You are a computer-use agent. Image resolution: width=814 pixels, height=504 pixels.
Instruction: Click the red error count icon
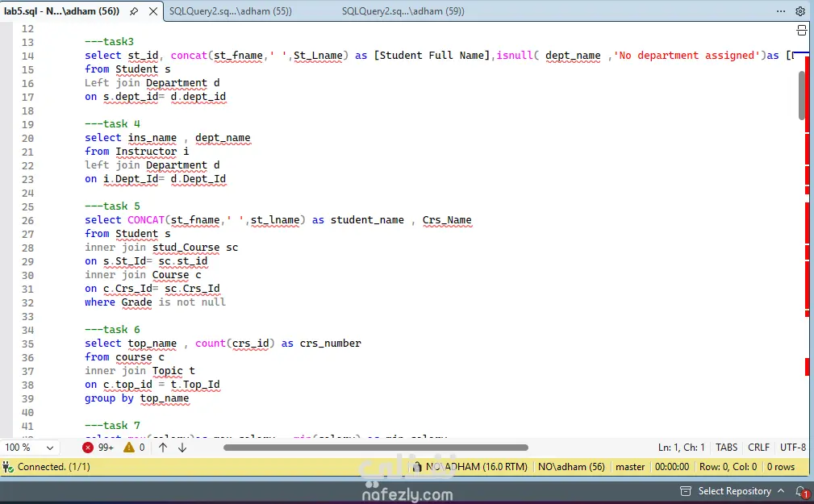(x=88, y=448)
